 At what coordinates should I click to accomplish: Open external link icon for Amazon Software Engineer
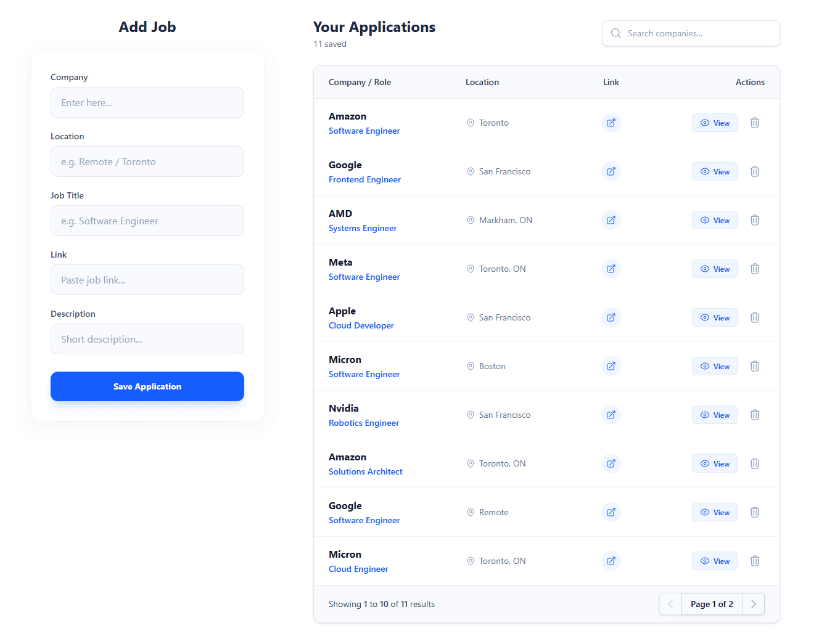coord(611,123)
